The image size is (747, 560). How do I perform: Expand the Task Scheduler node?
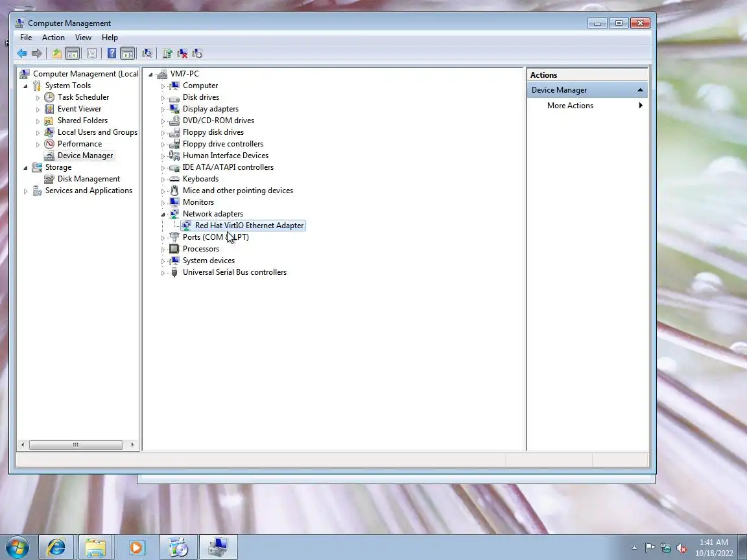pyautogui.click(x=38, y=98)
